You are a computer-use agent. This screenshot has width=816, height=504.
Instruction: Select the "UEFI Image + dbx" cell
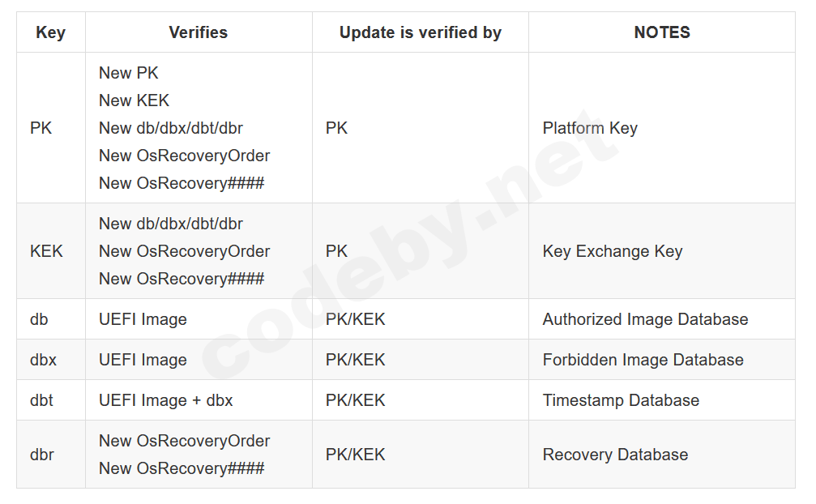coord(166,400)
